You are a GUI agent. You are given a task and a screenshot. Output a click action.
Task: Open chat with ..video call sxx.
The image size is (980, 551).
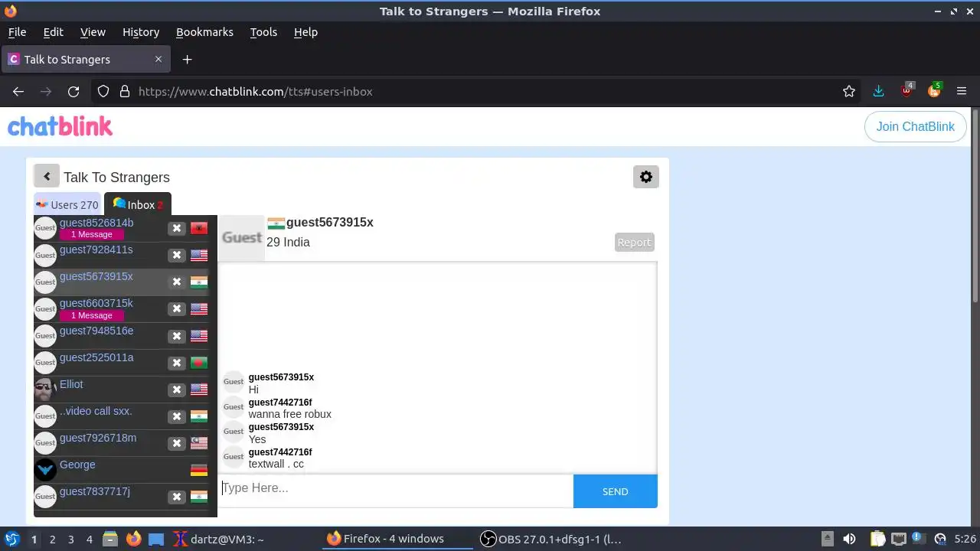tap(96, 411)
